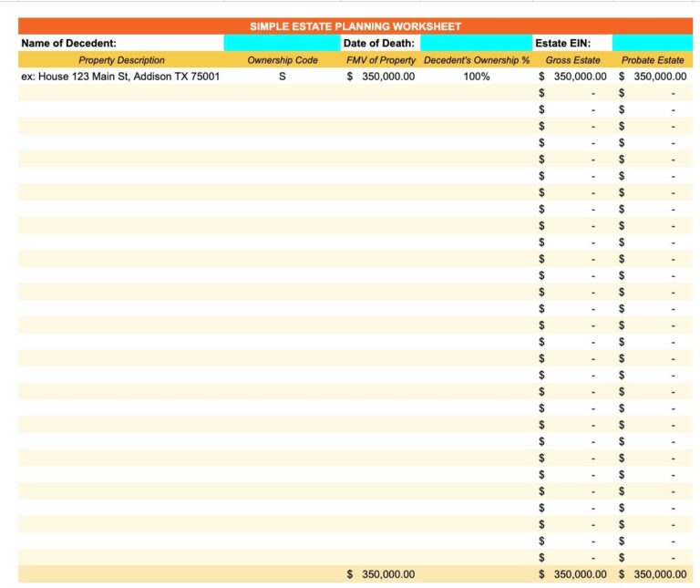Click the cyan input cell for Date of Death
Viewport: 700px width, 588px height.
(476, 43)
